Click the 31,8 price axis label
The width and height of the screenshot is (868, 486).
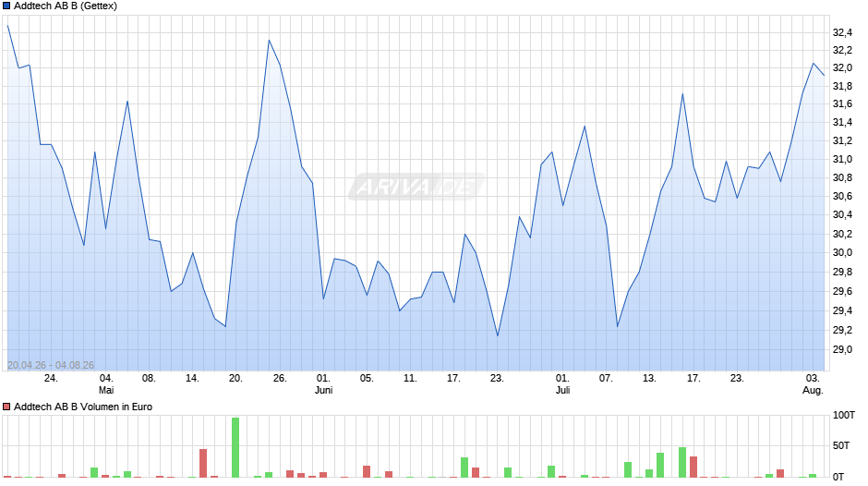pos(842,87)
